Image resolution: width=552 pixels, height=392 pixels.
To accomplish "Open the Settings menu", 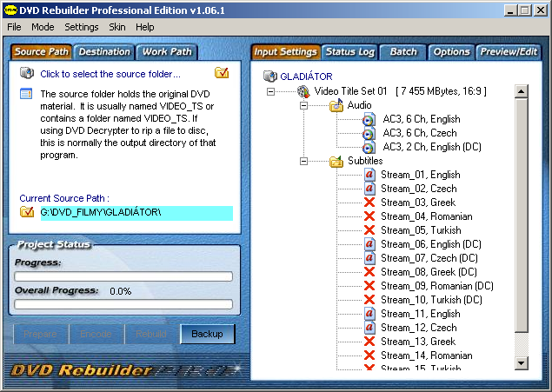I will click(82, 27).
